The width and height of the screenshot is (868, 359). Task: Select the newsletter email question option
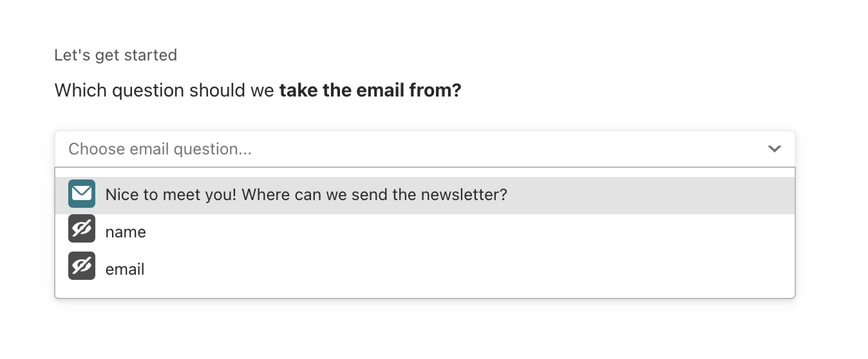click(425, 195)
